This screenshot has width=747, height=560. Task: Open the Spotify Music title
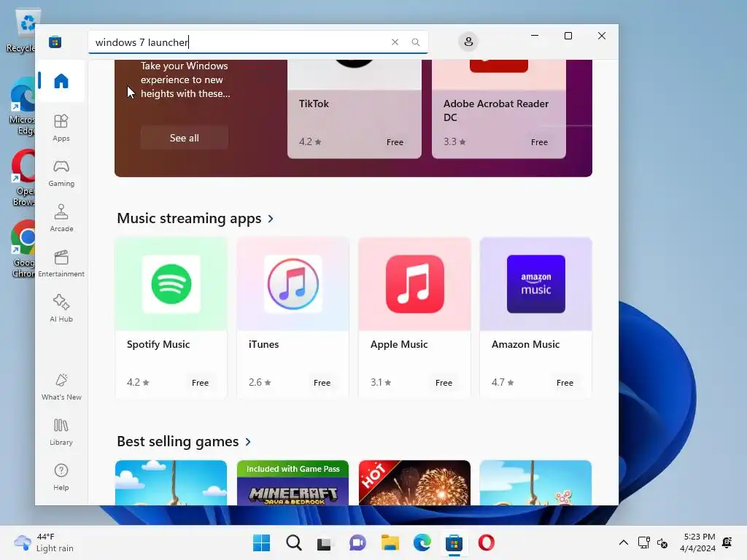tap(158, 344)
